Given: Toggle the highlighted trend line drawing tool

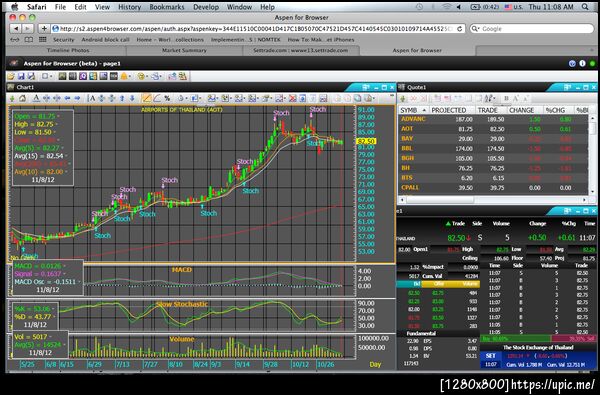Looking at the screenshot, I should point(146,98).
